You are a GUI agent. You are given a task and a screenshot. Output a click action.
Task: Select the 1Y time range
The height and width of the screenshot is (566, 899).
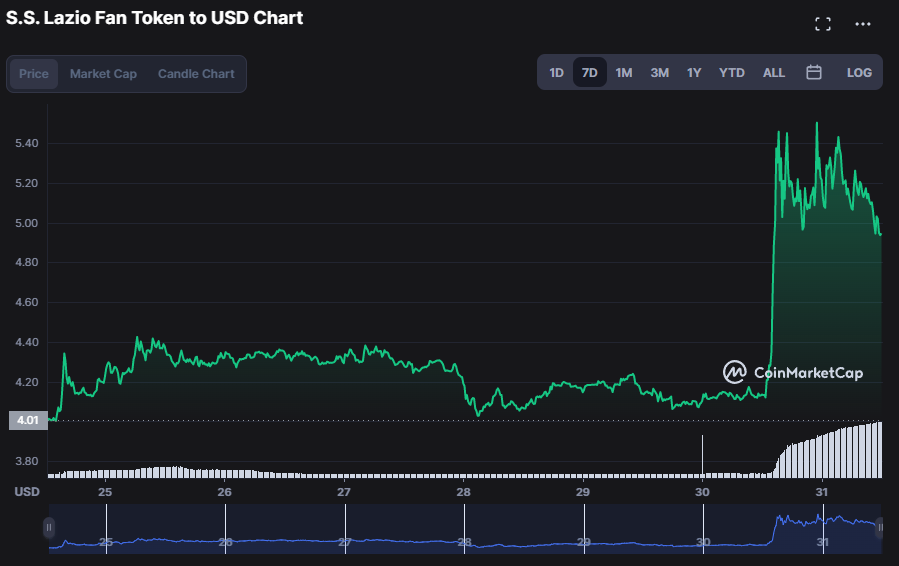click(x=694, y=73)
